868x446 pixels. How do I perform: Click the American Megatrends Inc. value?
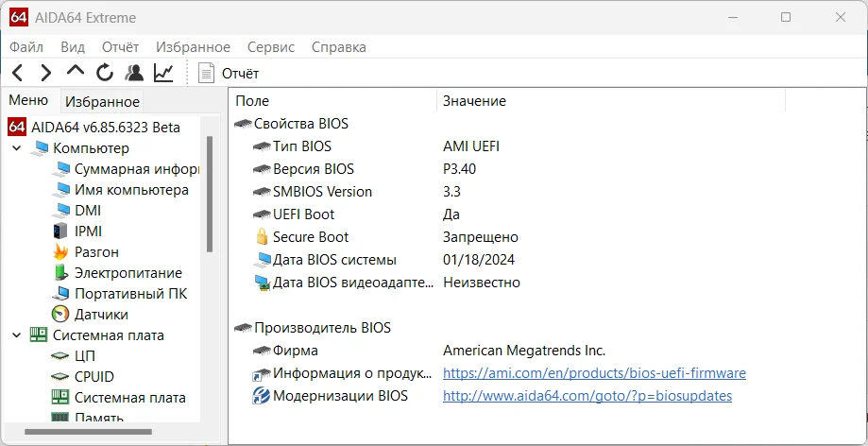[524, 351]
